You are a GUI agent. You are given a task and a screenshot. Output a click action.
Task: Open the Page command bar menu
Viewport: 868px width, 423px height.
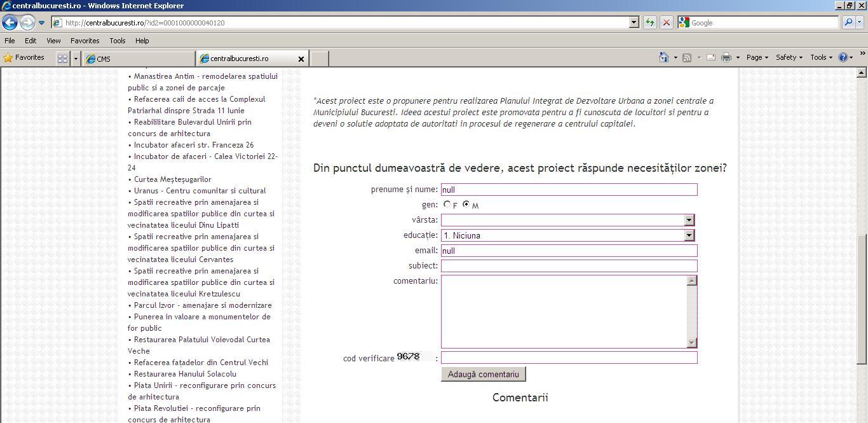pyautogui.click(x=757, y=57)
